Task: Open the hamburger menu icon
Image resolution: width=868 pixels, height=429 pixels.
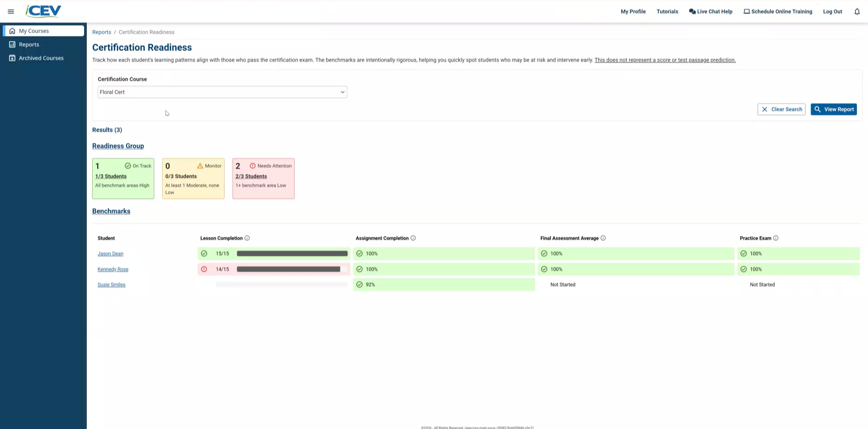Action: pos(11,12)
